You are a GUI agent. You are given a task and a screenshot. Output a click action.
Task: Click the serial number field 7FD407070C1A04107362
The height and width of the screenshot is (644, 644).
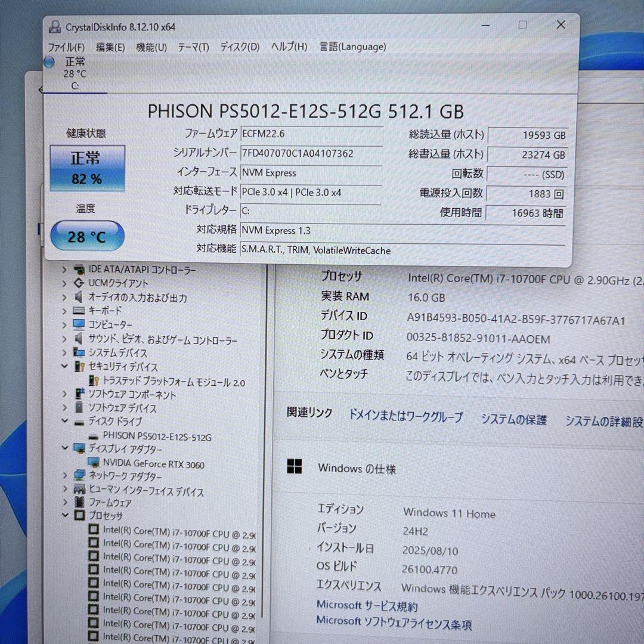pyautogui.click(x=311, y=154)
